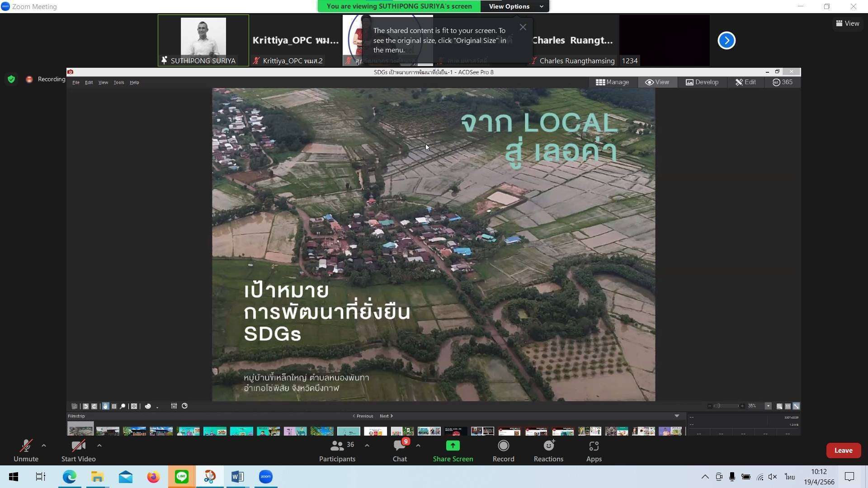This screenshot has width=868, height=488.
Task: Open the adjustment sliders icon
Action: [174, 406]
